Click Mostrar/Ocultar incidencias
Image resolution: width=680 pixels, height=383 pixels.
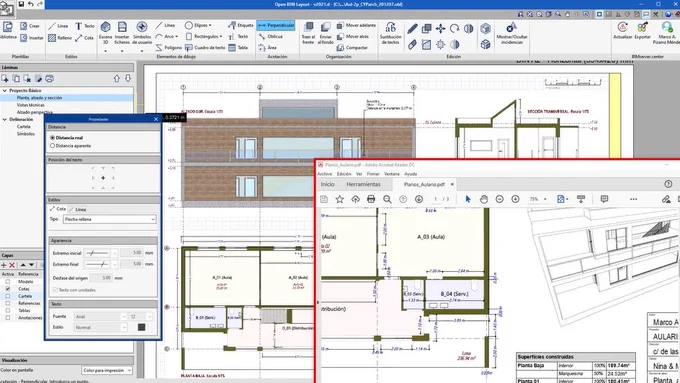tap(512, 33)
